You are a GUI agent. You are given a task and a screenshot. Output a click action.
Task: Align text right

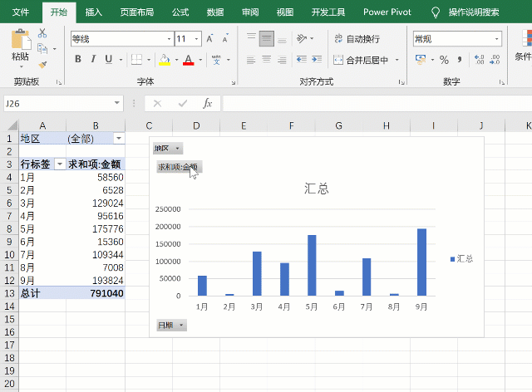pyautogui.click(x=282, y=60)
